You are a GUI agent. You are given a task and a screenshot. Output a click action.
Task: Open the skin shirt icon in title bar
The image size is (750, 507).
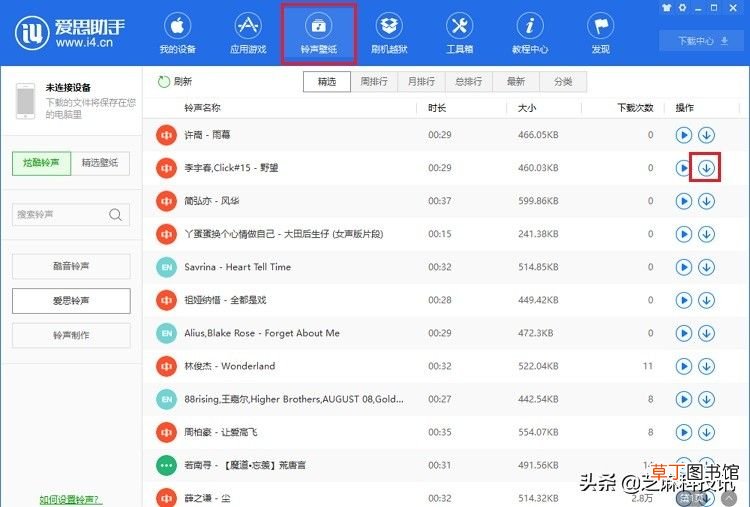[667, 8]
